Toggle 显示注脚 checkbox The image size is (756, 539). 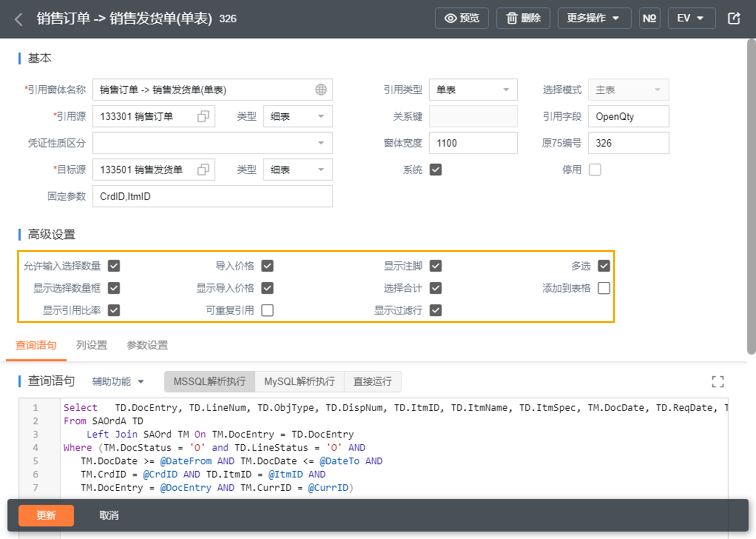coord(436,266)
